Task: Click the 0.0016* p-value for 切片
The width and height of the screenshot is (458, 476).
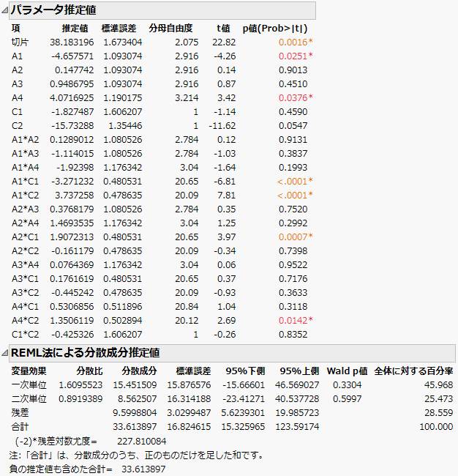Action: tap(296, 42)
